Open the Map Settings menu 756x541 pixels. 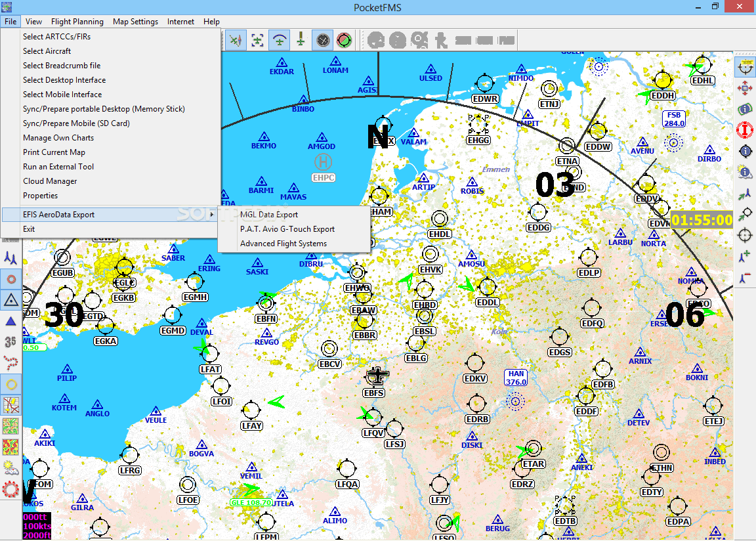[x=135, y=22]
